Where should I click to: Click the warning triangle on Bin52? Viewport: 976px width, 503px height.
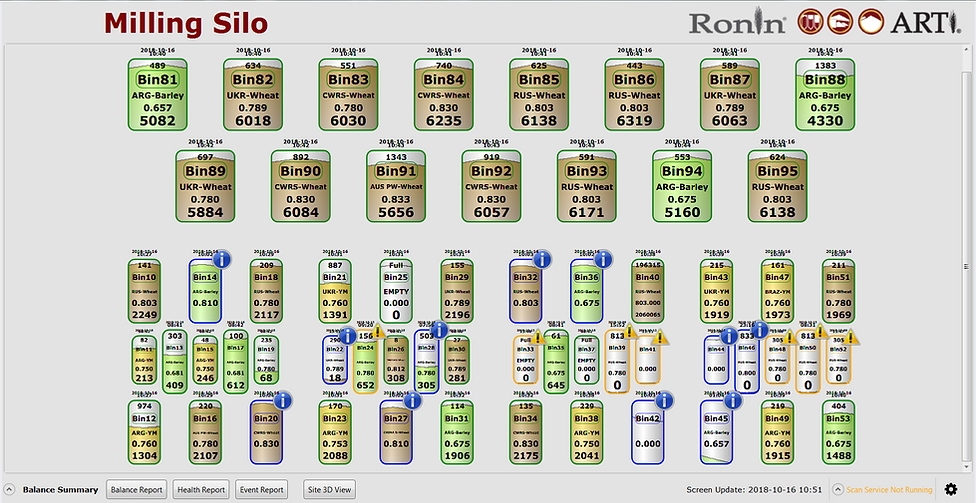[852, 337]
